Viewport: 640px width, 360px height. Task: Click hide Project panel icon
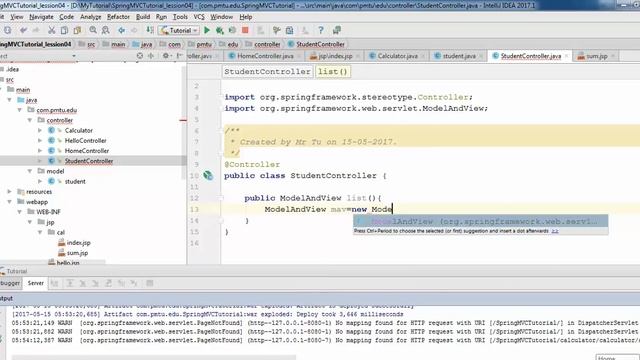179,56
